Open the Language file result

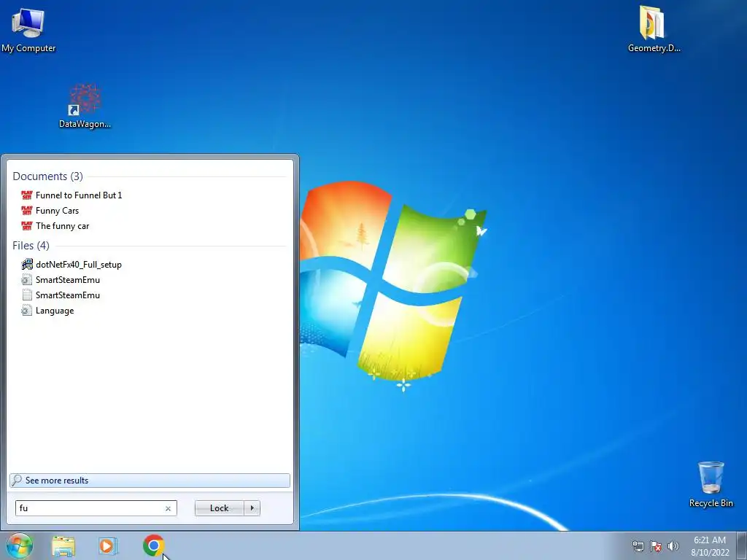[55, 311]
